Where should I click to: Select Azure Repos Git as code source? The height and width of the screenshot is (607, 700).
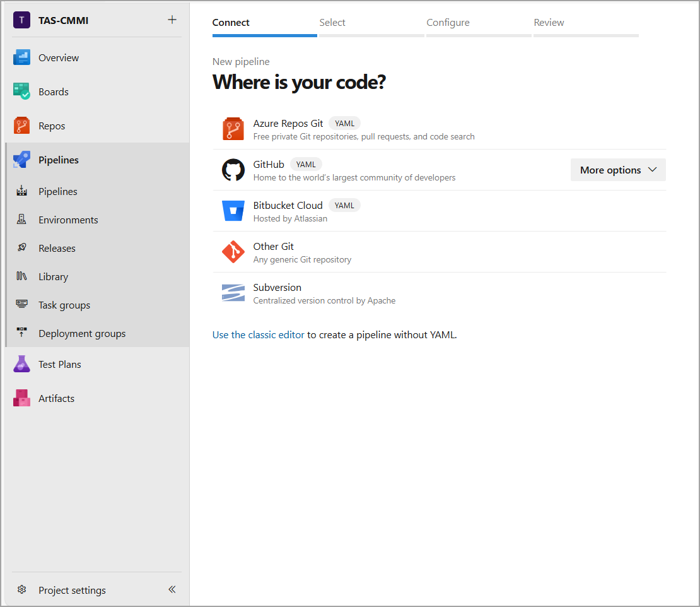(x=288, y=123)
